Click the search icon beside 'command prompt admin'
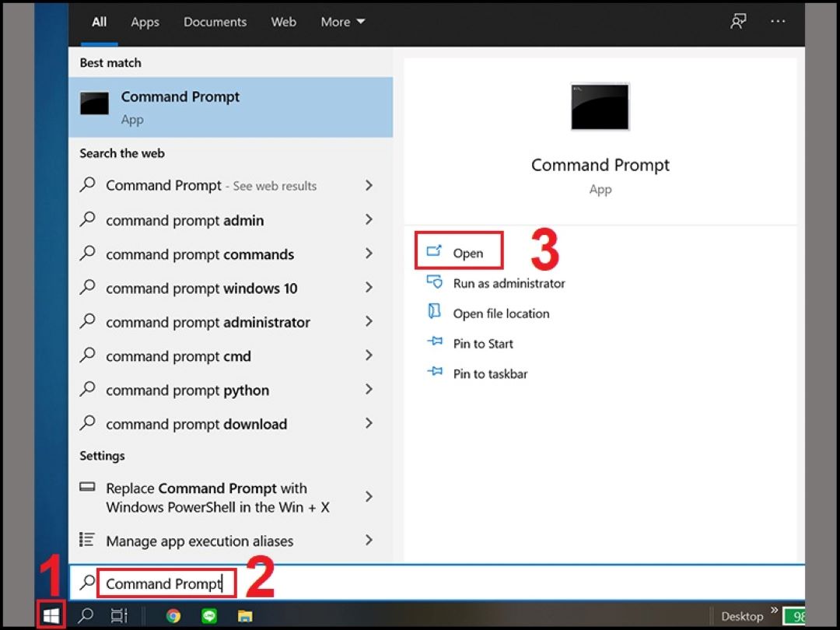The width and height of the screenshot is (840, 630). pyautogui.click(x=87, y=219)
